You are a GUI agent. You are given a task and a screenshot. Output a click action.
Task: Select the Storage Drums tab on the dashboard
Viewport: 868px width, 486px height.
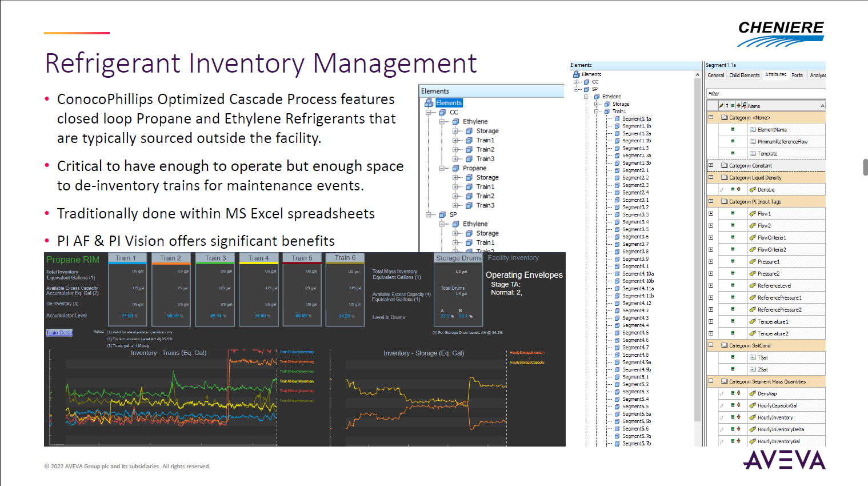pos(459,258)
